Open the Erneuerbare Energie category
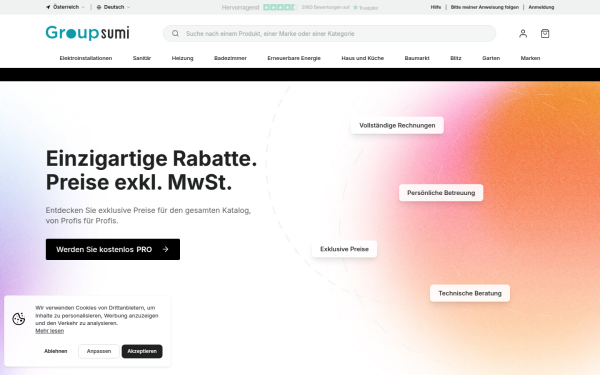 pos(294,58)
